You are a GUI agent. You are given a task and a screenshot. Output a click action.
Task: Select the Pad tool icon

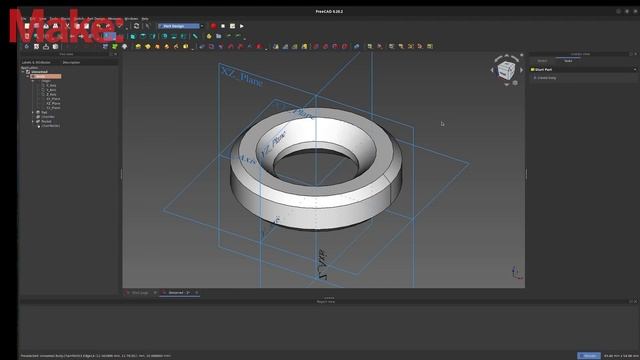click(x=138, y=47)
